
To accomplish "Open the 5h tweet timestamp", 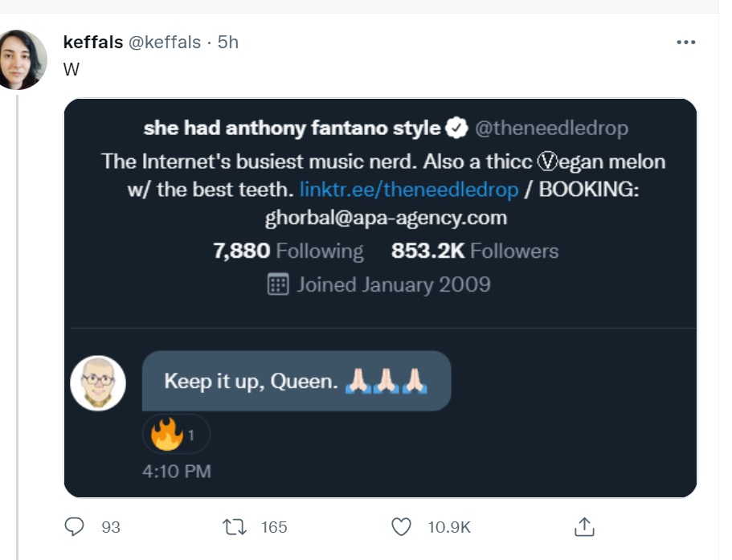I will pos(228,43).
